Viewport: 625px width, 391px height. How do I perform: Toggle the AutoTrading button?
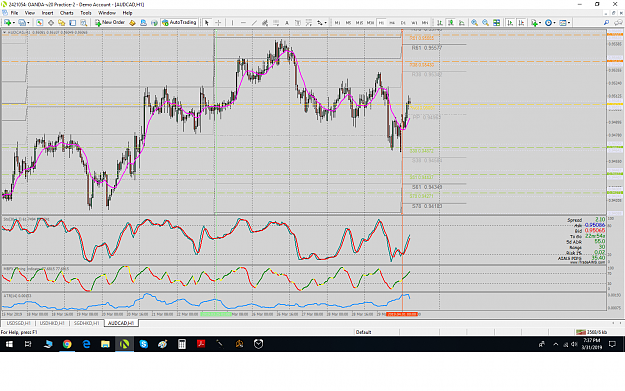[x=179, y=23]
